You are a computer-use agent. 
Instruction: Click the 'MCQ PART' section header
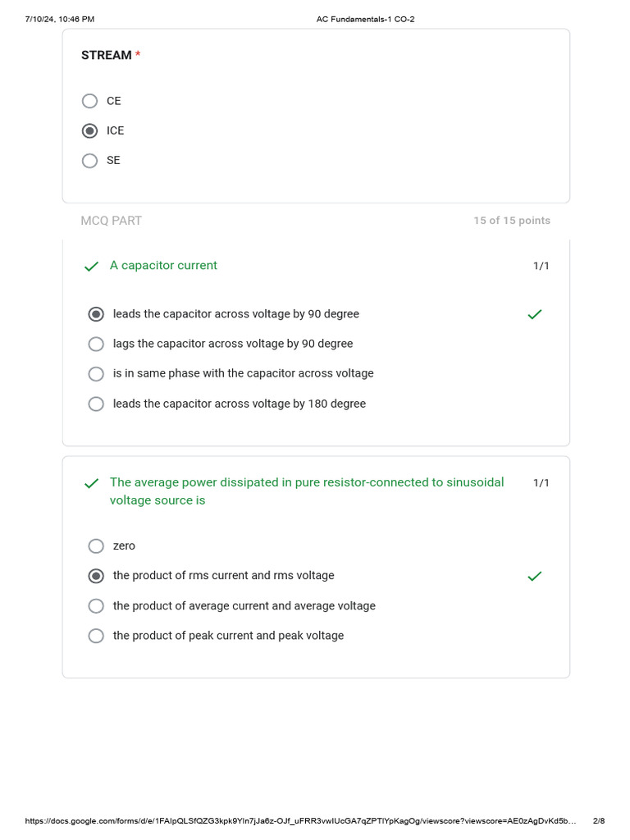(111, 221)
